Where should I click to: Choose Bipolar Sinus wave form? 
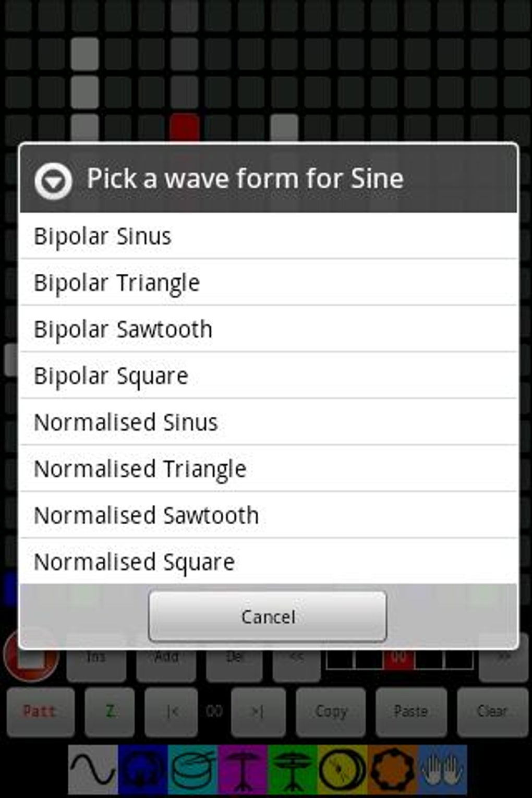pos(268,236)
